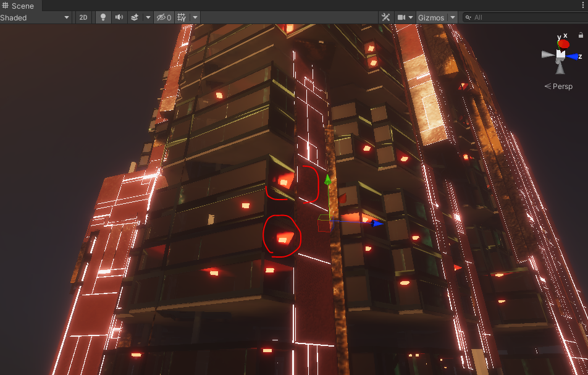Click the red X axis cone on orientation gizmo
This screenshot has height=375, width=588.
point(563,44)
